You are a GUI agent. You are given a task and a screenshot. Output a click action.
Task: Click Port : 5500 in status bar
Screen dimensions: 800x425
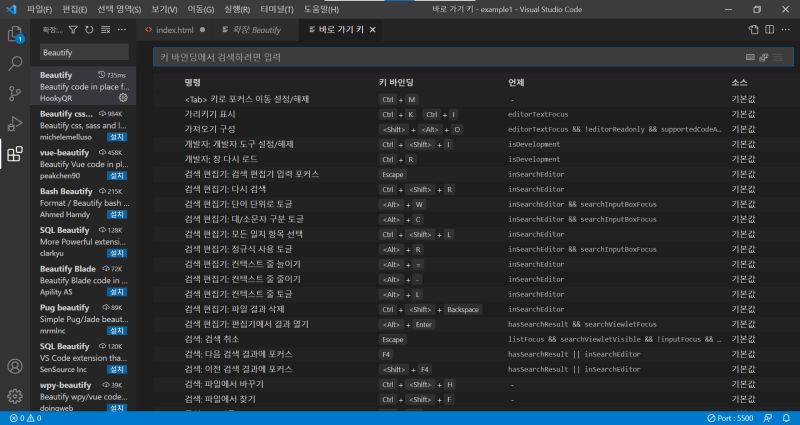click(x=730, y=418)
